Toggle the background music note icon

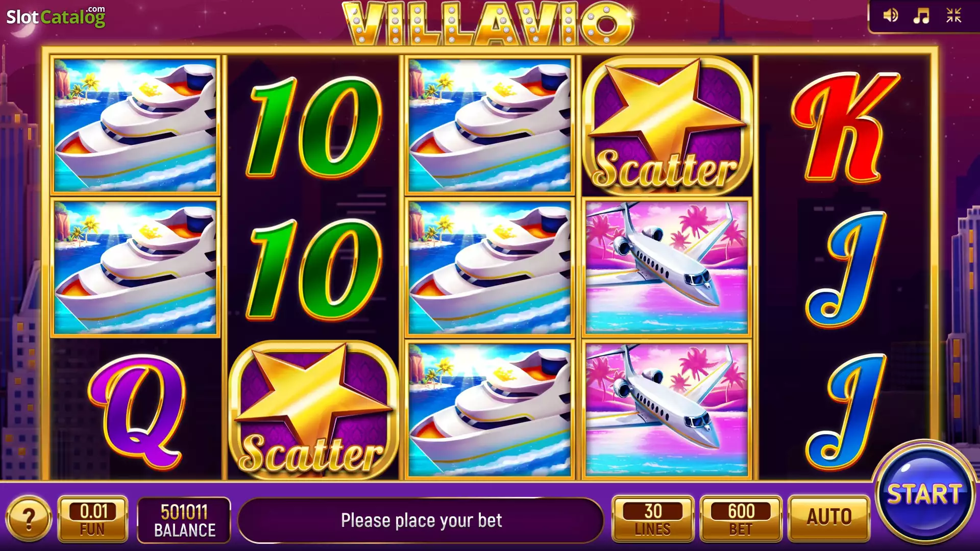[921, 16]
